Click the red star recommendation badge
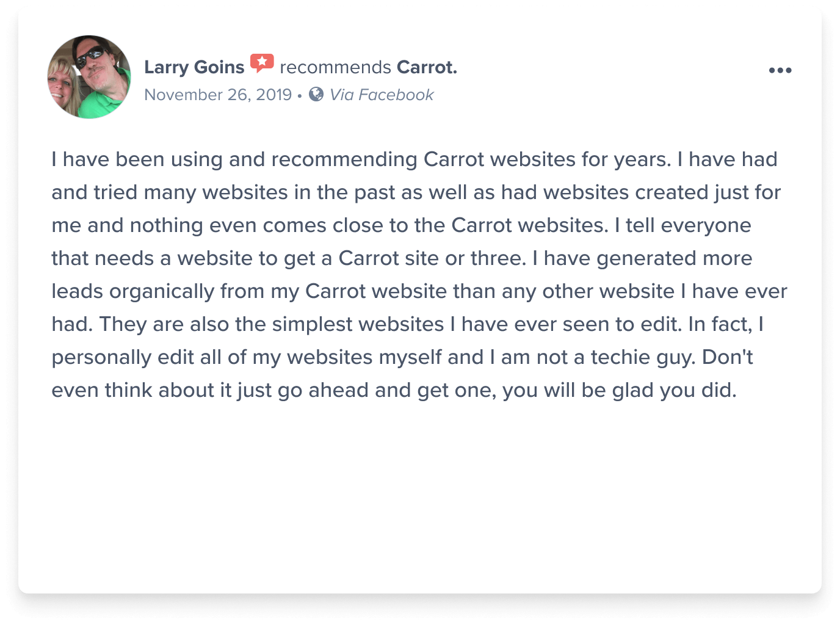840x624 pixels. (x=262, y=63)
